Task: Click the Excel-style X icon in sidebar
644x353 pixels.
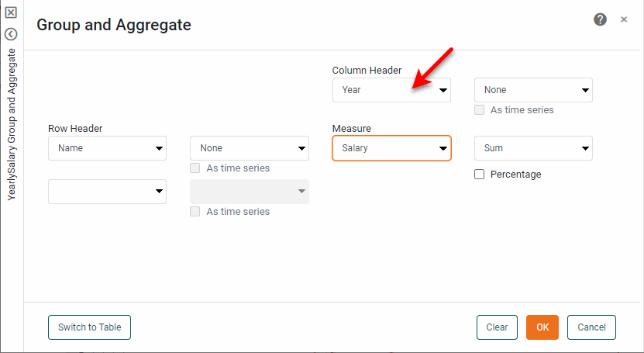Action: point(11,12)
